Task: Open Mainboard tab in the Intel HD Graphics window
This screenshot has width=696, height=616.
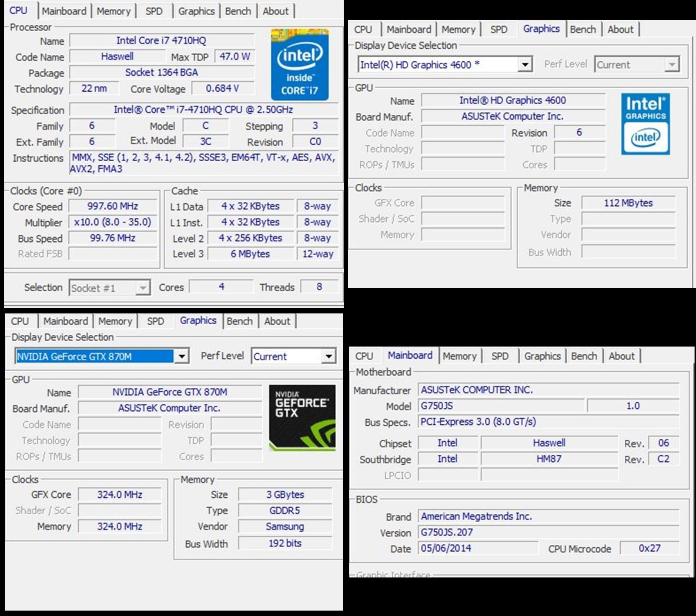Action: click(x=409, y=30)
